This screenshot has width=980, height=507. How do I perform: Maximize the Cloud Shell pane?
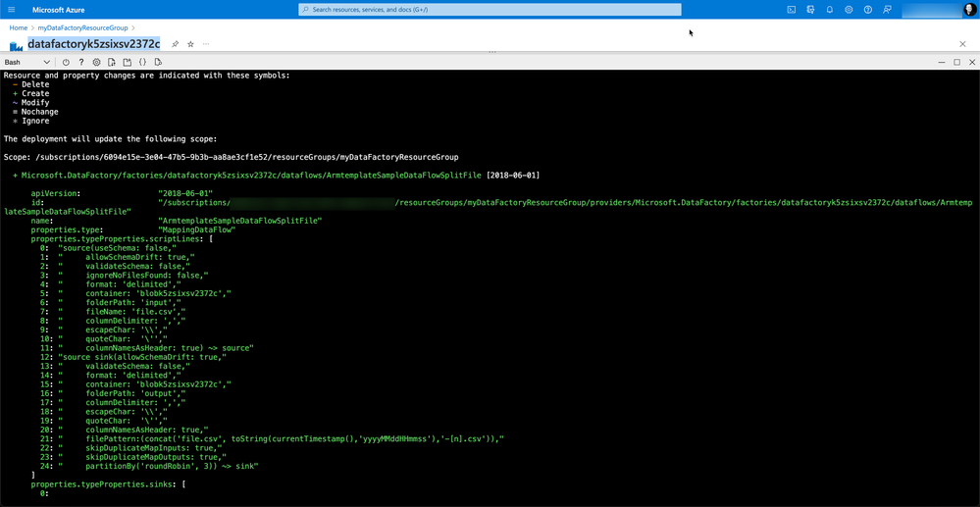(x=956, y=63)
